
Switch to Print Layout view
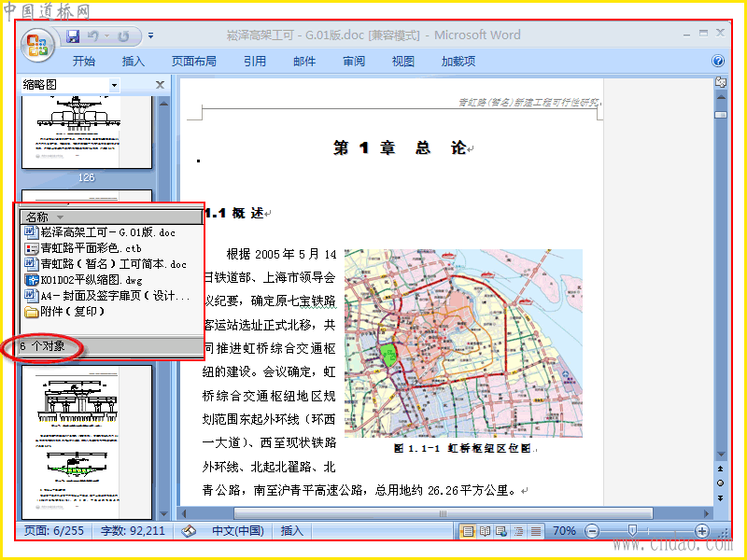(x=468, y=530)
